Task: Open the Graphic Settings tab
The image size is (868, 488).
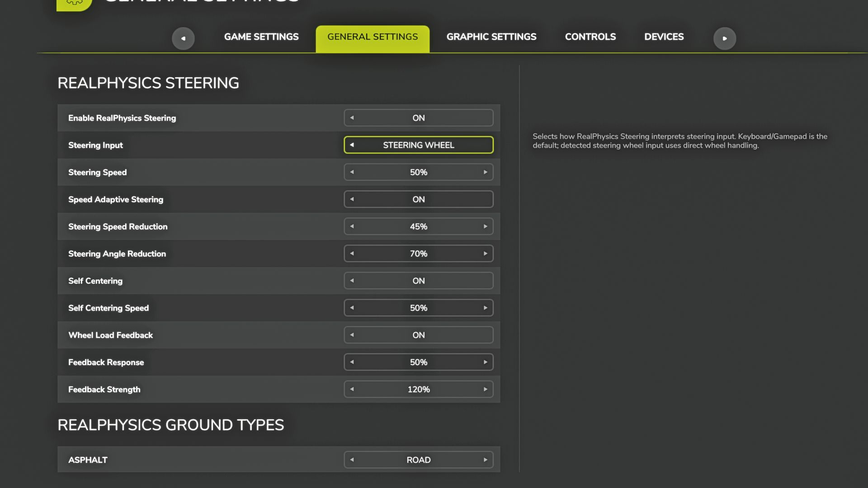Action: [x=491, y=37]
